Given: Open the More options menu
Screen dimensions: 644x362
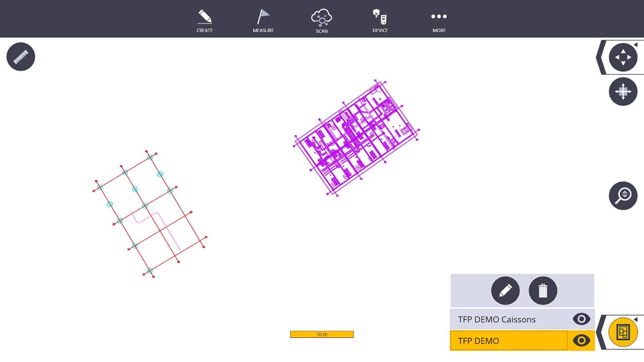Looking at the screenshot, I should pos(439,21).
